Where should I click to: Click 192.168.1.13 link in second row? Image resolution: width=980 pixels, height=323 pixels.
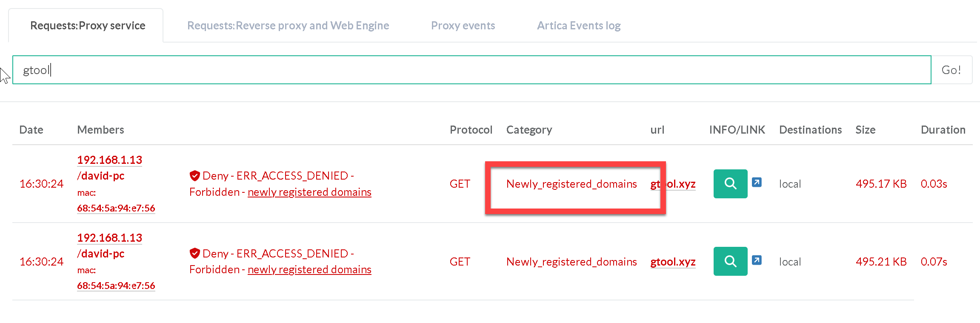point(109,238)
